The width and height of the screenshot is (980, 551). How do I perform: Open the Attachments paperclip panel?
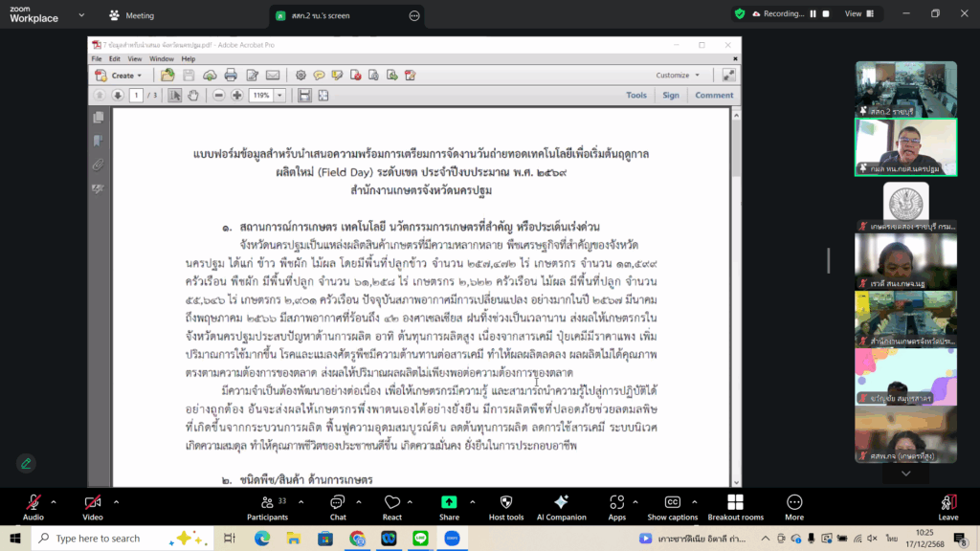[x=98, y=165]
